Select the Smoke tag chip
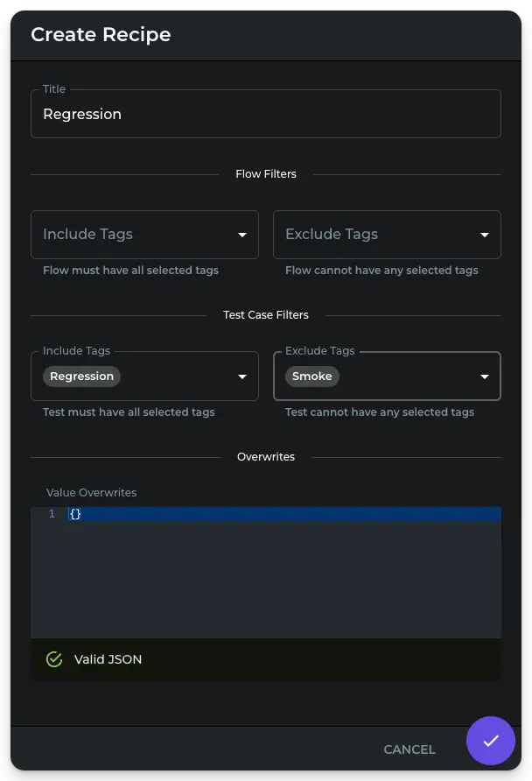This screenshot has height=781, width=532. (x=311, y=376)
